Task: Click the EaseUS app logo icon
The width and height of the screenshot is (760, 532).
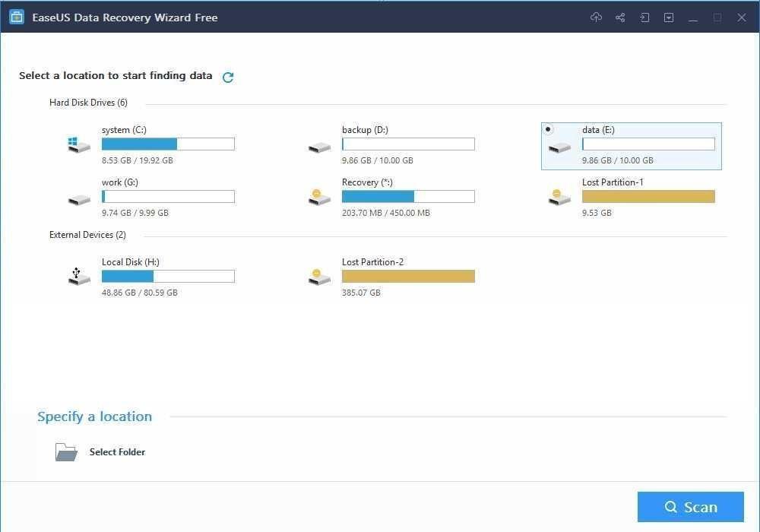Action: pos(17,17)
